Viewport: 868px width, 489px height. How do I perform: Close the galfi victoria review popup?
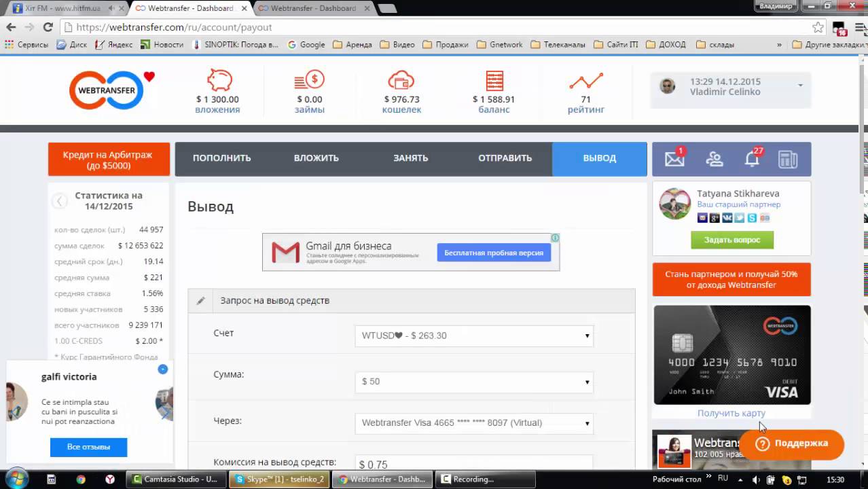point(162,369)
